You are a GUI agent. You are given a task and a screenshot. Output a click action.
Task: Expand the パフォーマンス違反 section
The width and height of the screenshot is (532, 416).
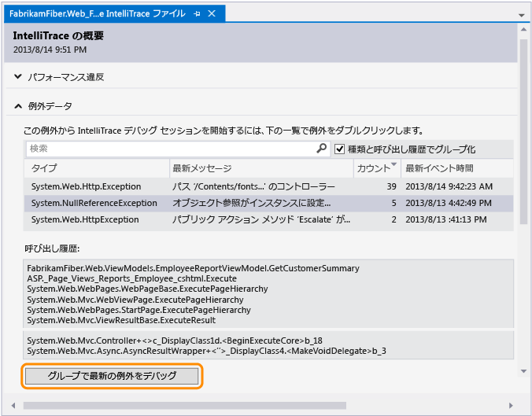tap(18, 76)
